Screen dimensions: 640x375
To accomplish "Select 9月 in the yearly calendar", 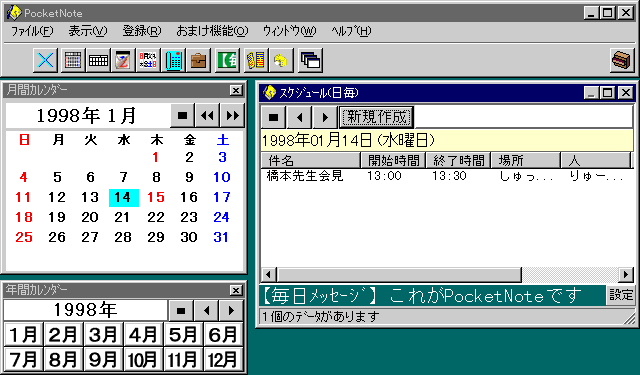I will coord(103,359).
